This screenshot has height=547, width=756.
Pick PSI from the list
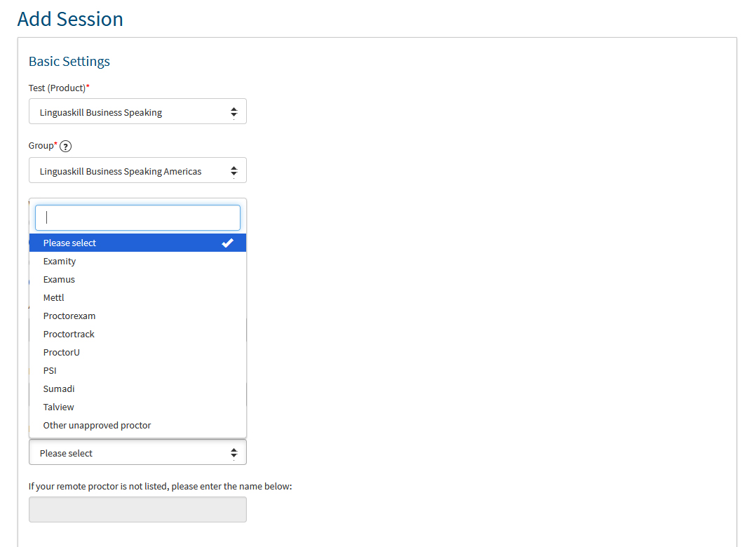coord(137,370)
